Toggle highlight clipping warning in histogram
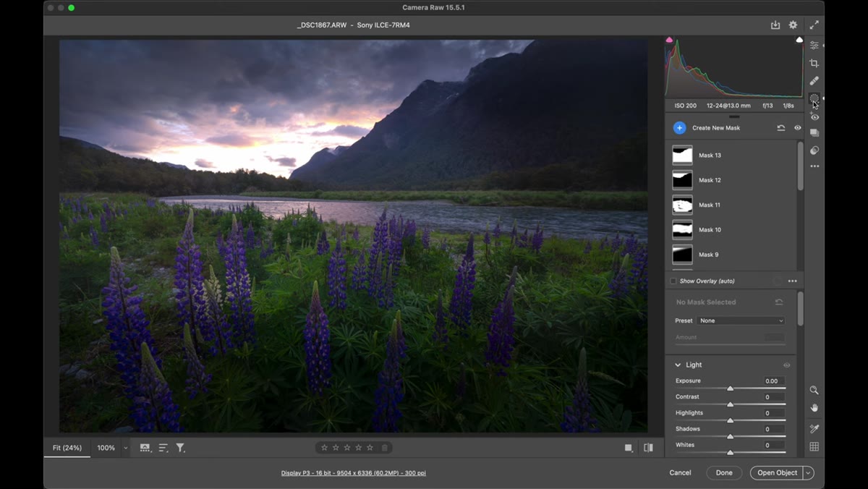The height and width of the screenshot is (489, 868). (x=799, y=40)
